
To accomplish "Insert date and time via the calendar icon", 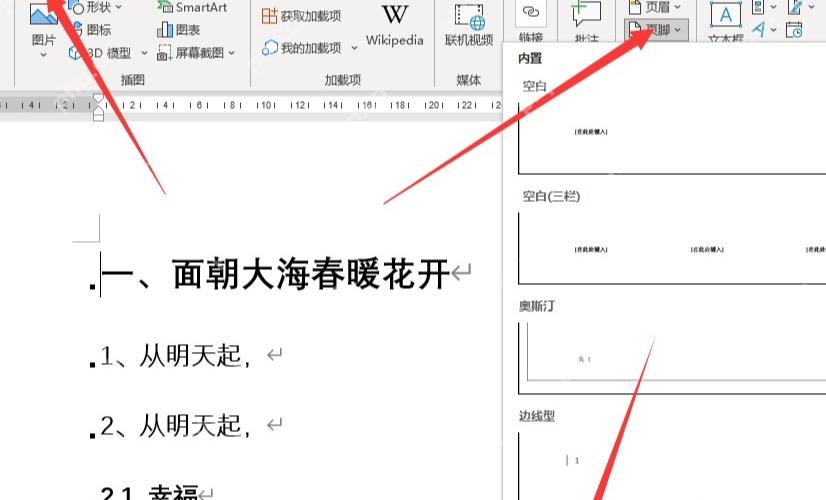I will 794,30.
